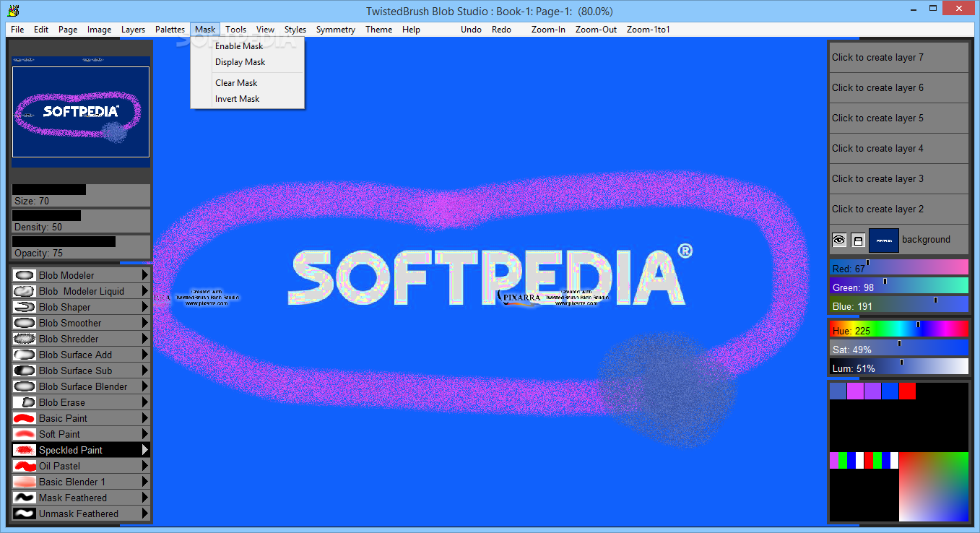Screen dimensions: 980x533
Task: Click Zoom-1to1 to reset zoom
Action: (x=649, y=30)
